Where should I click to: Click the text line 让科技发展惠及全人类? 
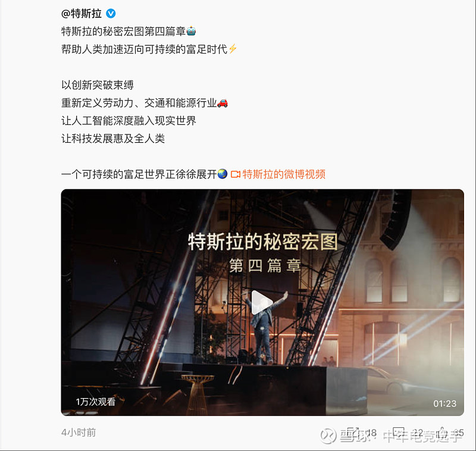(x=113, y=139)
